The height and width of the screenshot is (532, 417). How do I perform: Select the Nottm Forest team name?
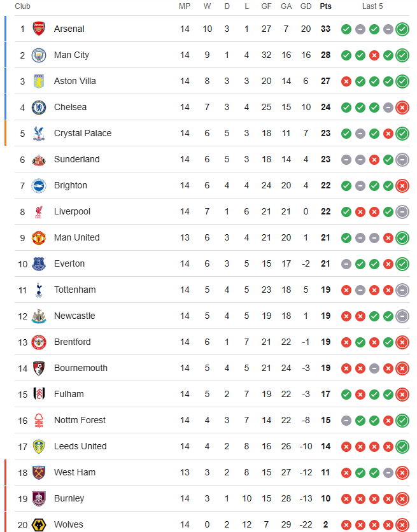[80, 420]
